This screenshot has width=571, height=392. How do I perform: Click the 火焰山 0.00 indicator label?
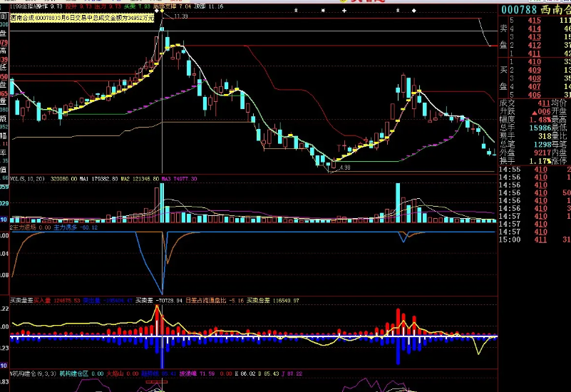(123, 373)
